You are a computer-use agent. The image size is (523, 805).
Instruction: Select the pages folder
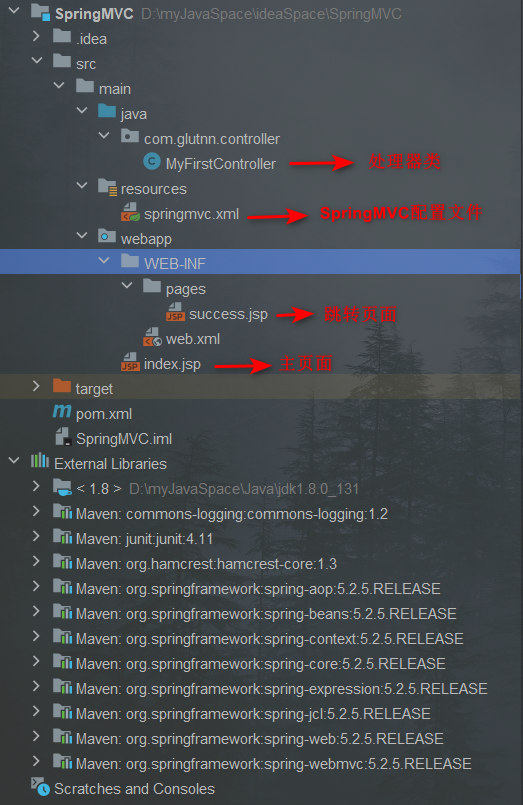pyautogui.click(x=185, y=289)
